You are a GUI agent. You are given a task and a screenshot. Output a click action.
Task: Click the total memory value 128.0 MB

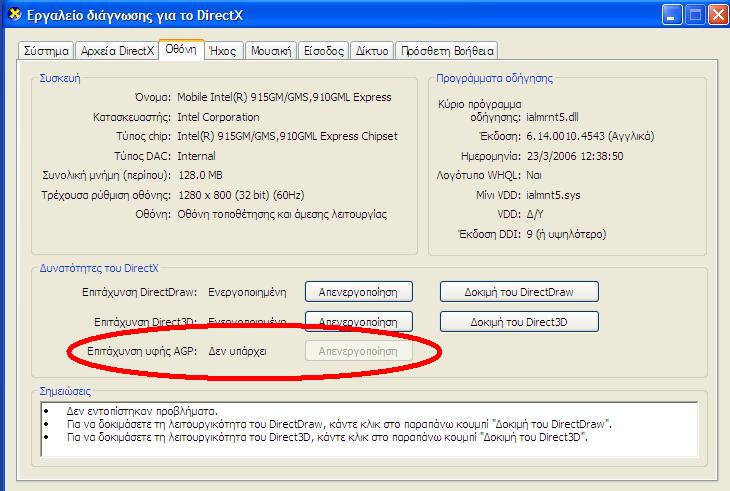click(201, 175)
